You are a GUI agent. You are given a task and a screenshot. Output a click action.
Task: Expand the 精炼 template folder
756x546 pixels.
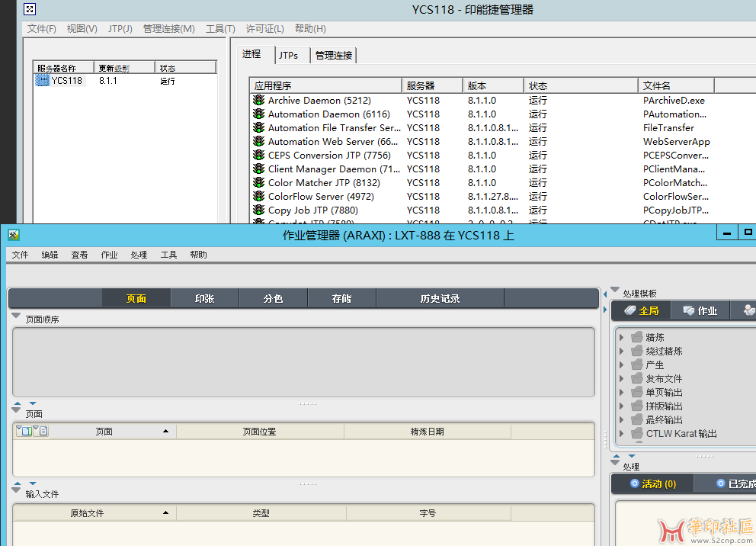coord(621,337)
